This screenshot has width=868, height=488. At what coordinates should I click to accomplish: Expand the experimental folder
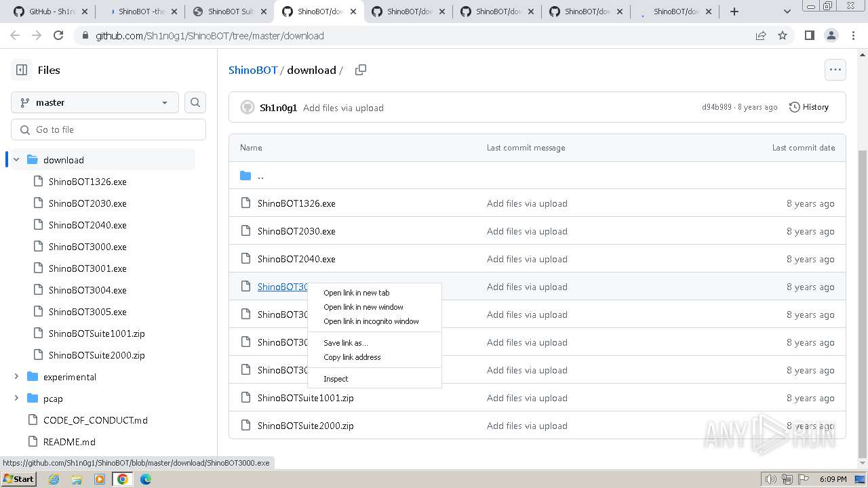pyautogui.click(x=16, y=377)
